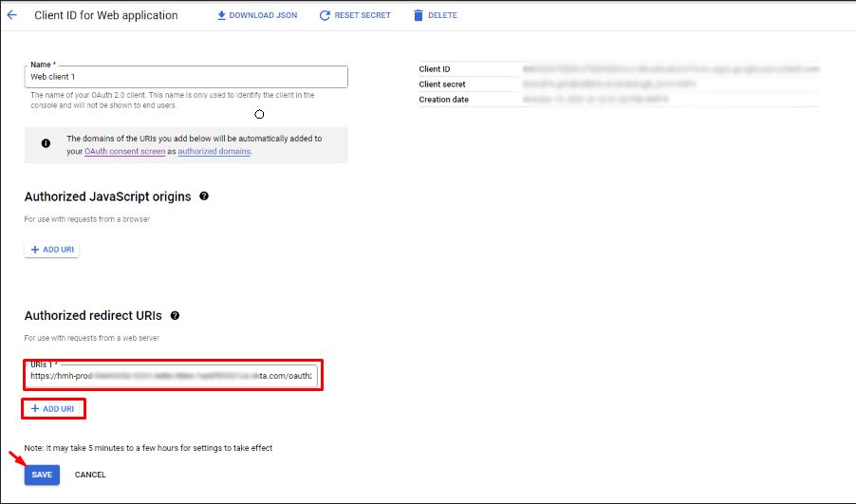Open the OAuth consent screen link
Image resolution: width=856 pixels, height=504 pixels.
pos(125,151)
